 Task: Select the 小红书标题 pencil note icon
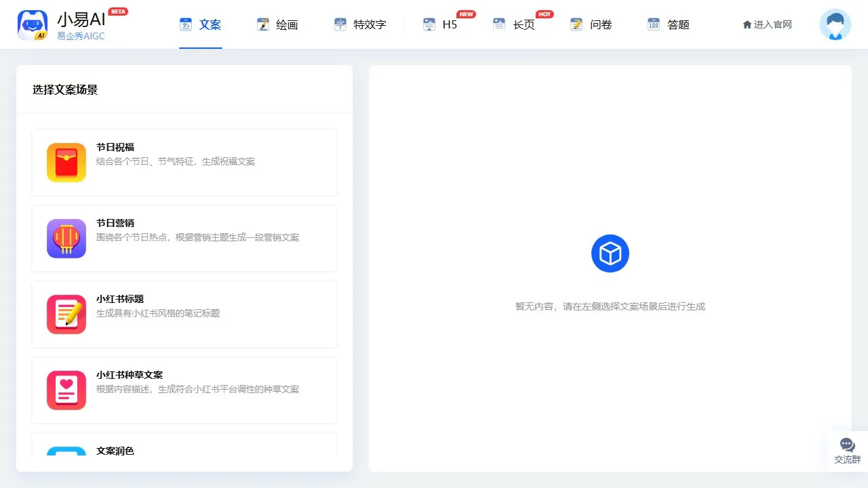click(66, 314)
